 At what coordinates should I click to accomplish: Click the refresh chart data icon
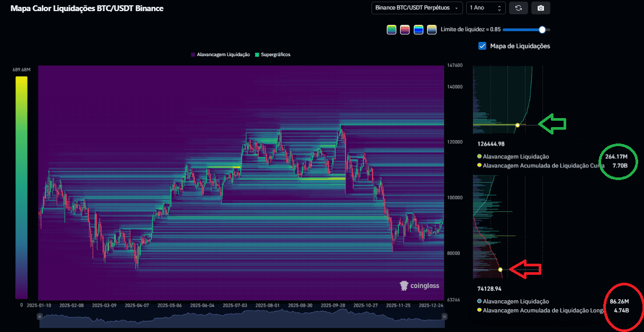point(518,8)
